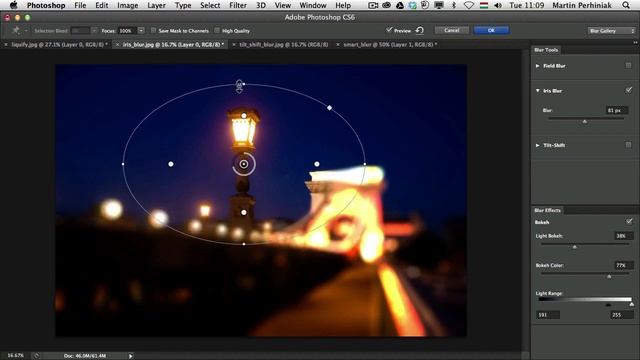Open pin tool preset dropdown arrow
This screenshot has width=640, height=360.
[26, 31]
